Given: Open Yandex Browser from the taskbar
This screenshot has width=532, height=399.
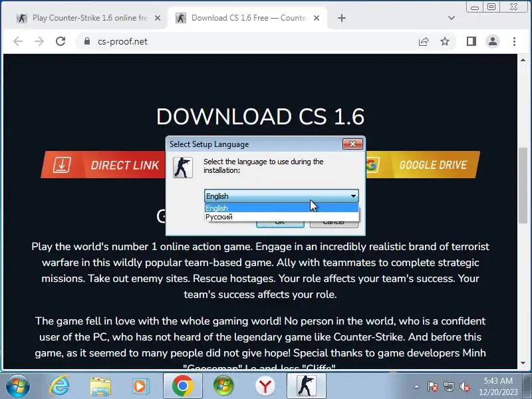Looking at the screenshot, I should pos(265,386).
